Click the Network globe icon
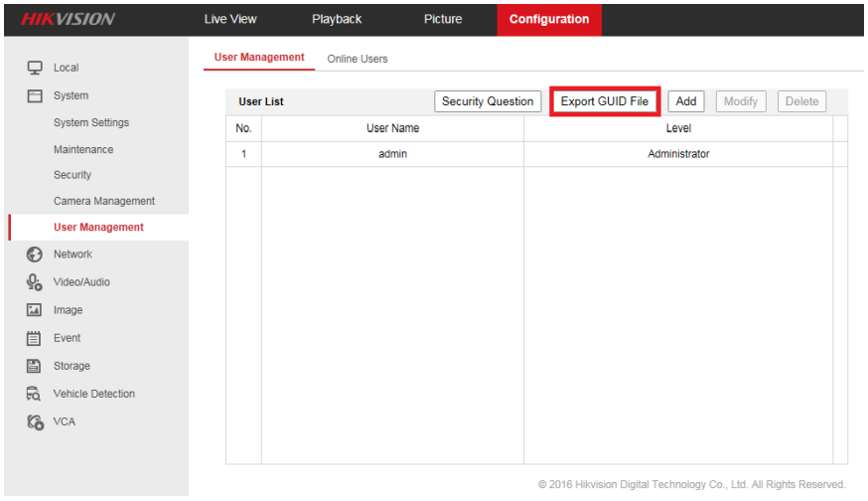 tap(34, 254)
